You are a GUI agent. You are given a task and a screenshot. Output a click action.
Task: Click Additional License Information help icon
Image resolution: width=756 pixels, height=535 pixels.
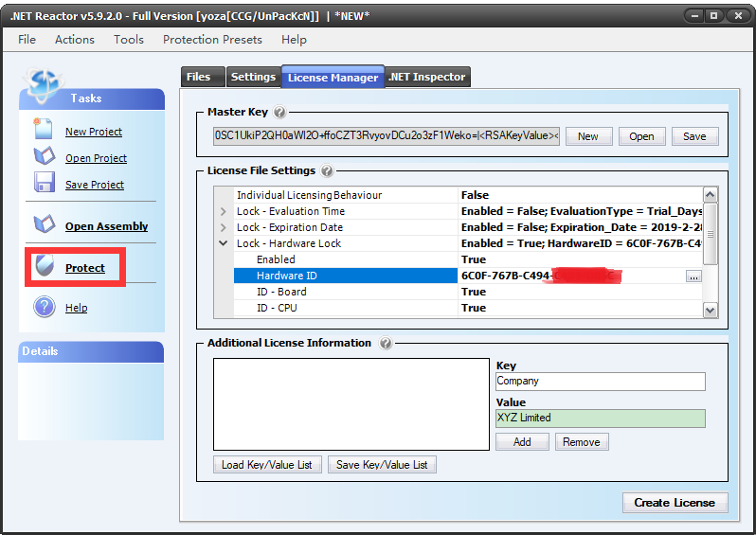tap(385, 344)
